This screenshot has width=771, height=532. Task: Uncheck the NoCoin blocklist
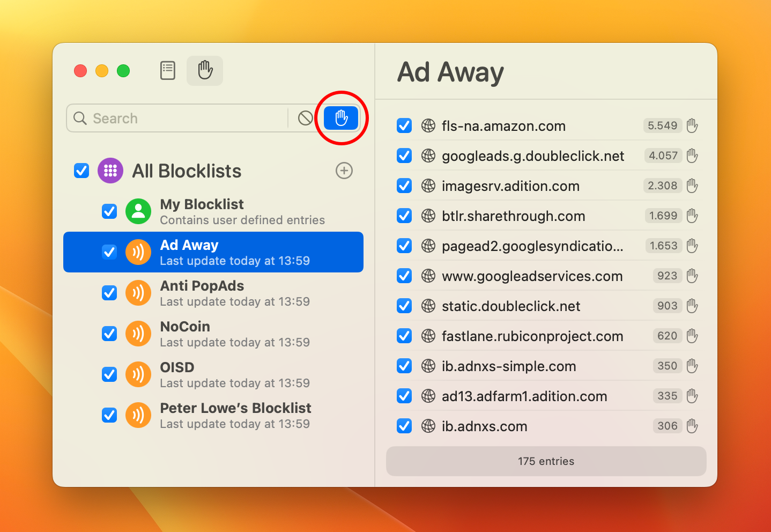[109, 334]
